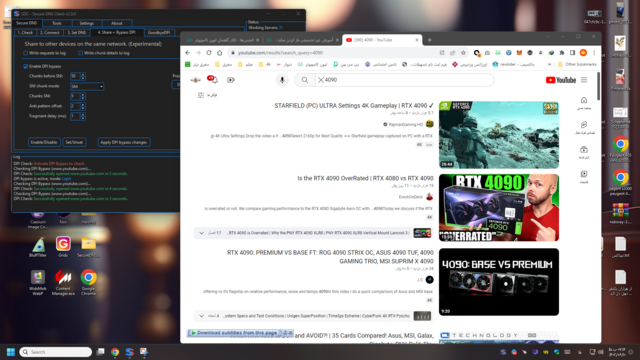Click the MetaMask fox extension icon

tap(519, 53)
